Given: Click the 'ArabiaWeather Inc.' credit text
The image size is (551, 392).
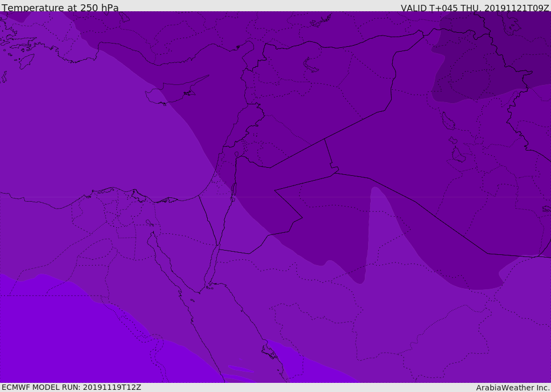Looking at the screenshot, I should 512,388.
